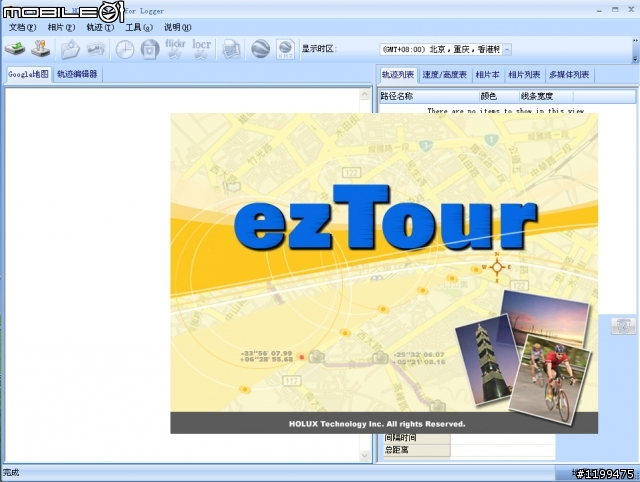Open the 轨迹 menu

point(100,27)
